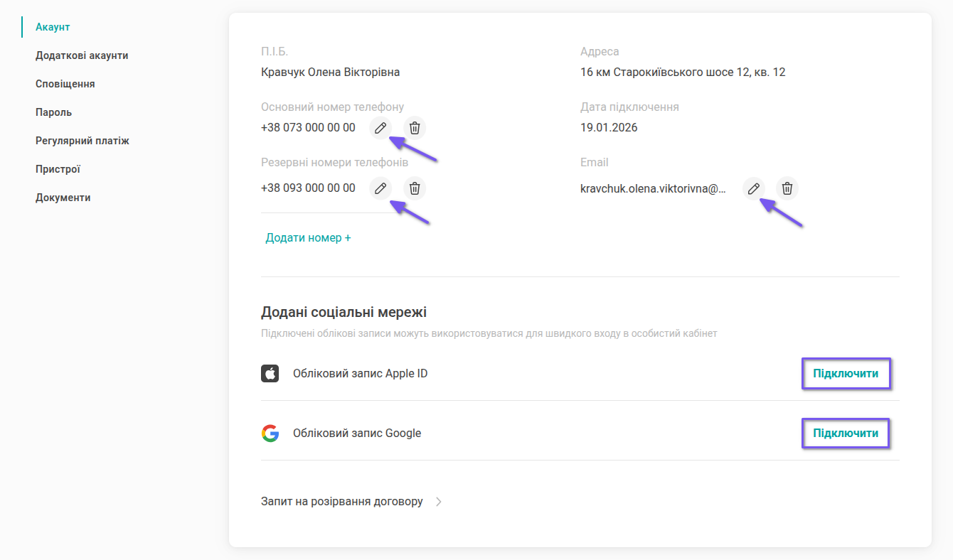The width and height of the screenshot is (953, 560).
Task: Connect Google account via Підключити
Action: (x=846, y=433)
